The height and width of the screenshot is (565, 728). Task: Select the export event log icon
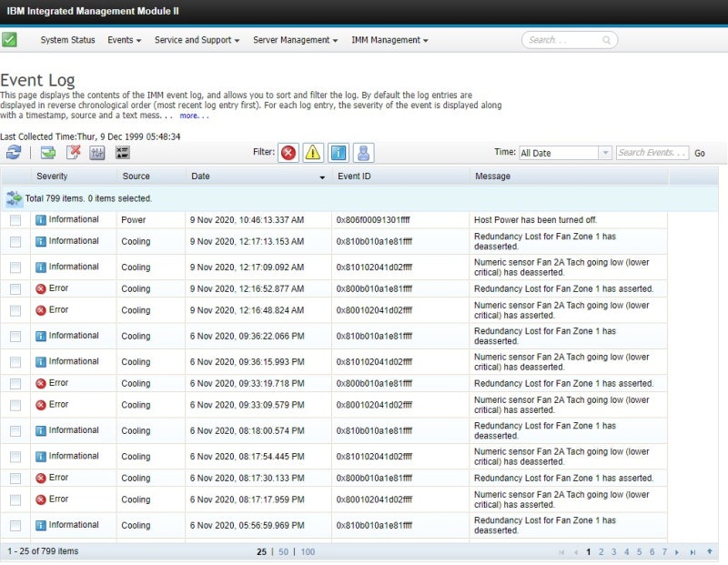47,153
